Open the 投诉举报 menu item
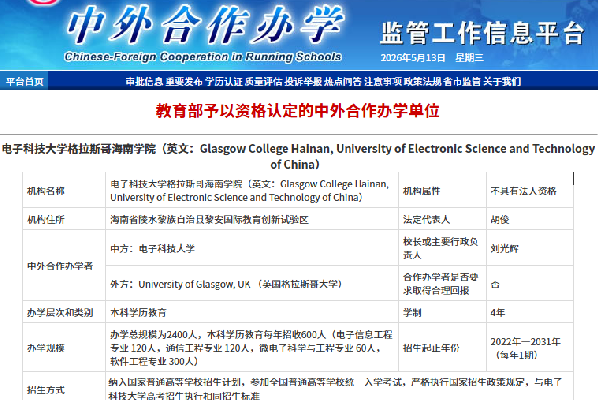The width and height of the screenshot is (600, 400). point(303,82)
